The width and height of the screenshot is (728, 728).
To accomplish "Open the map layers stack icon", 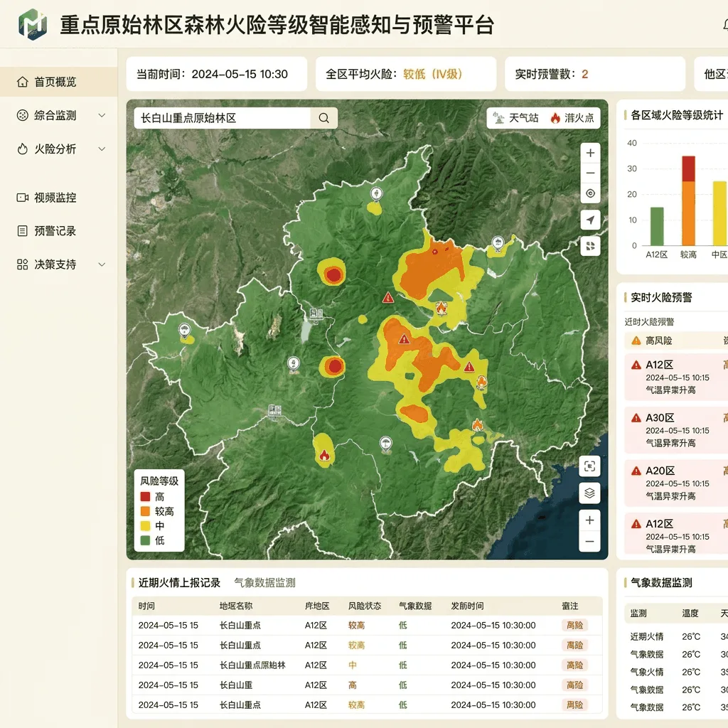I will click(589, 493).
